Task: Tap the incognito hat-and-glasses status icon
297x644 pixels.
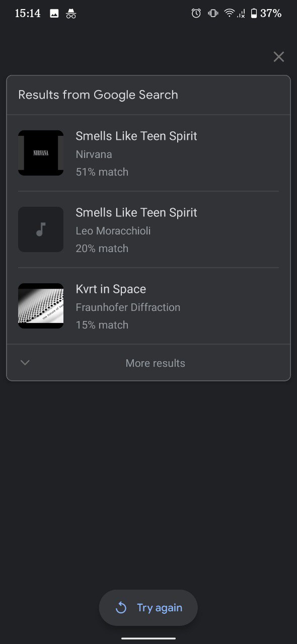Action: tap(71, 14)
